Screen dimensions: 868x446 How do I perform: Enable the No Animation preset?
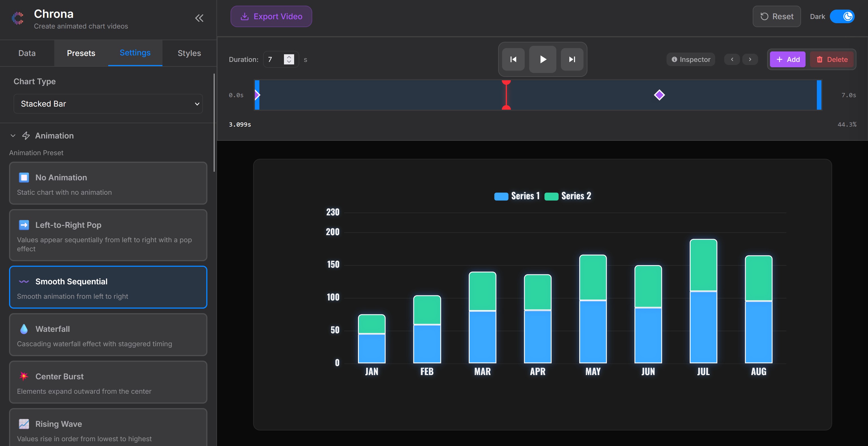pyautogui.click(x=108, y=183)
